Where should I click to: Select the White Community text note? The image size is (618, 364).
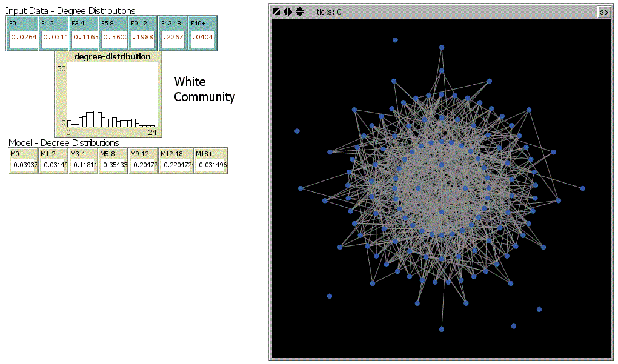click(204, 89)
